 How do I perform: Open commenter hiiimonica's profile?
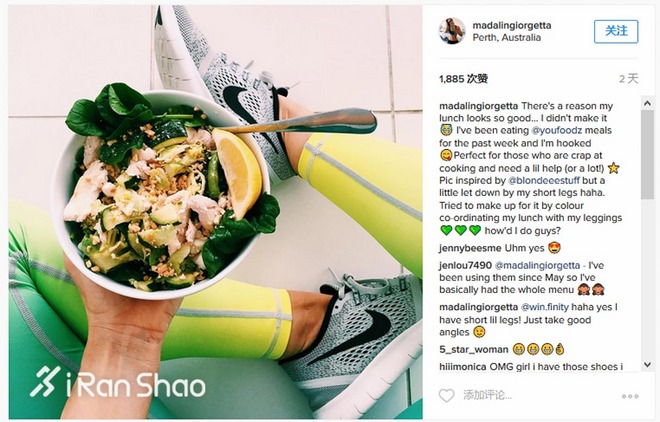click(x=463, y=367)
